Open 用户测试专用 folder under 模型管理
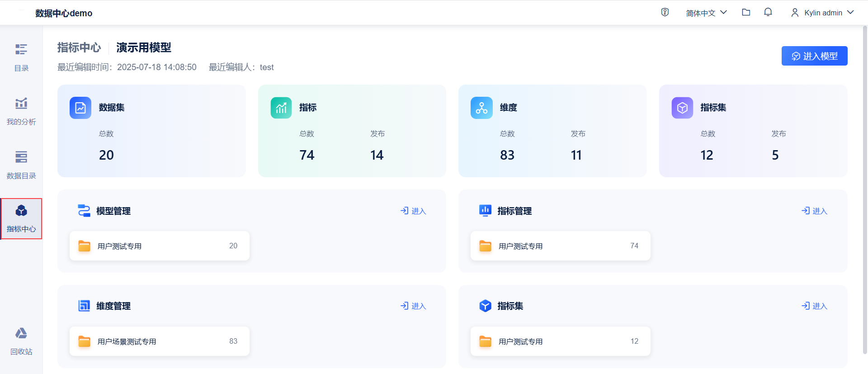868x374 pixels. (160, 246)
